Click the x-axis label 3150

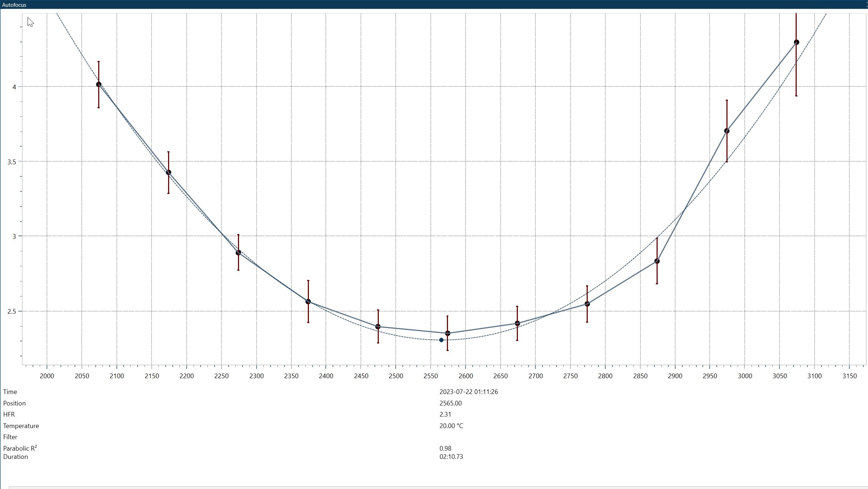click(x=849, y=376)
